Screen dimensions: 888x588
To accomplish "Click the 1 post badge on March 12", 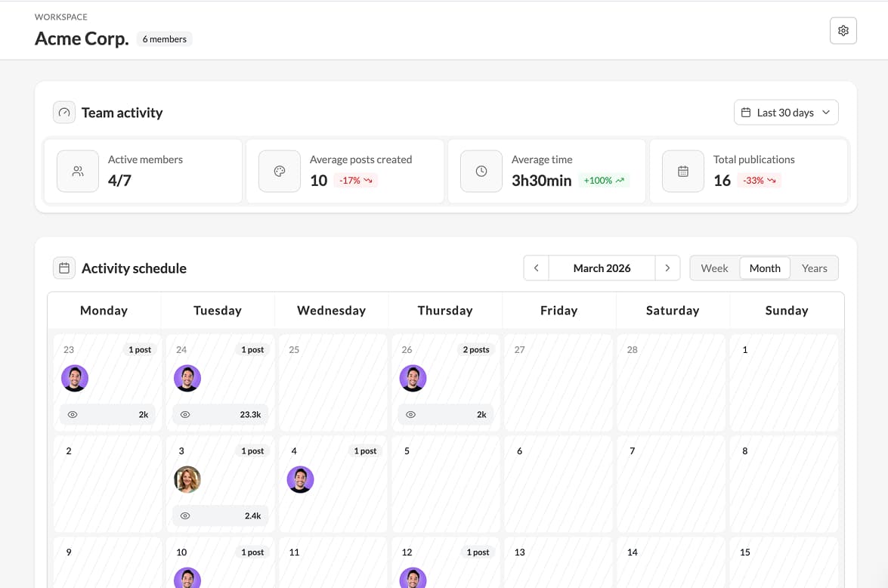I will point(478,552).
